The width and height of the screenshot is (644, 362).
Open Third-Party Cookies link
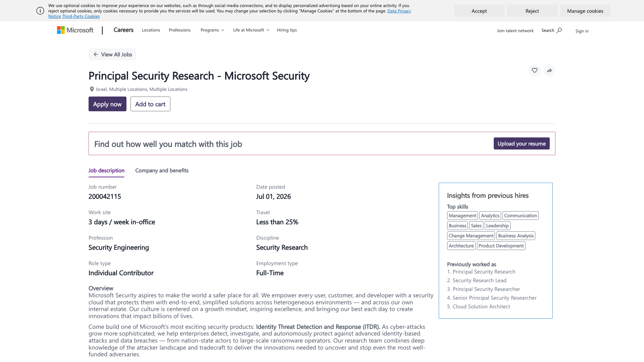coord(81,16)
